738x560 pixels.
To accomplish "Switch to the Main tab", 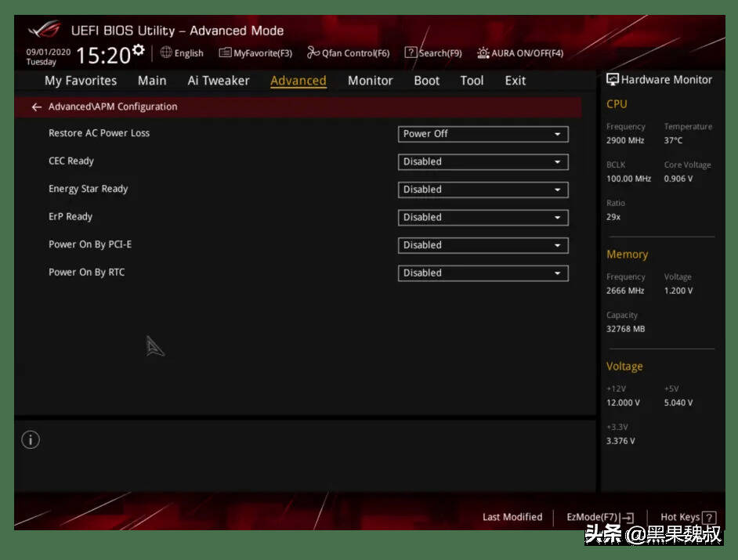I will click(152, 81).
